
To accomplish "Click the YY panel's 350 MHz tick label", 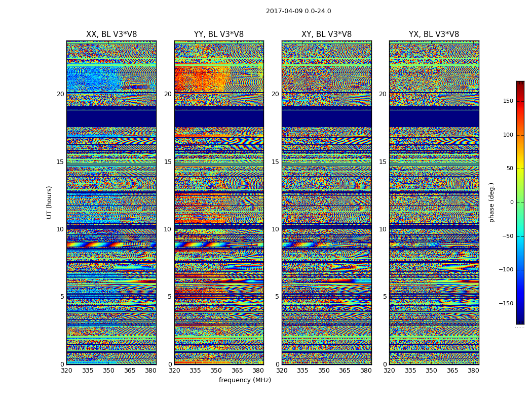I will [x=216, y=371].
